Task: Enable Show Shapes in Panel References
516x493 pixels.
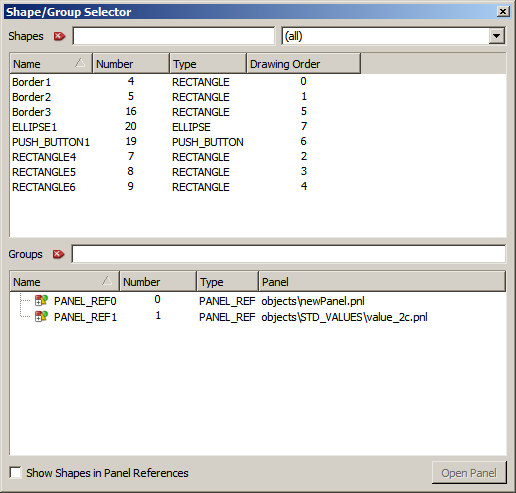Action: pyautogui.click(x=15, y=472)
